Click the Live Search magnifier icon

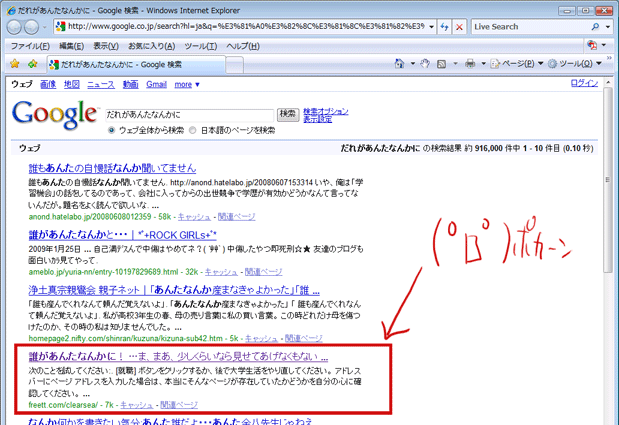pos(595,27)
